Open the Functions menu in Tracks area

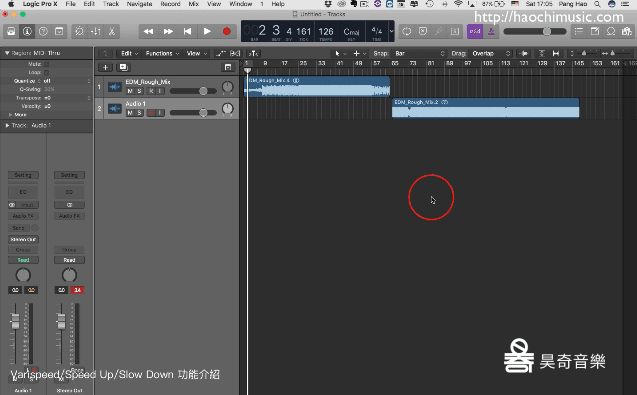click(x=162, y=53)
